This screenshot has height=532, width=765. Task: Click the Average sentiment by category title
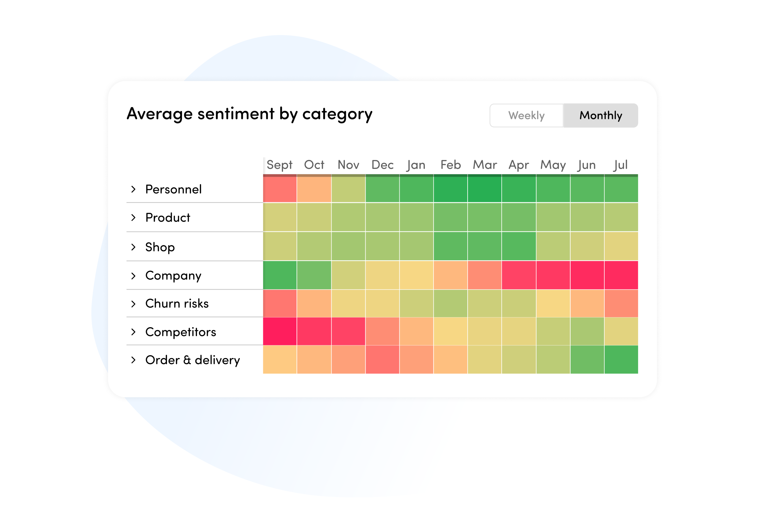point(249,114)
